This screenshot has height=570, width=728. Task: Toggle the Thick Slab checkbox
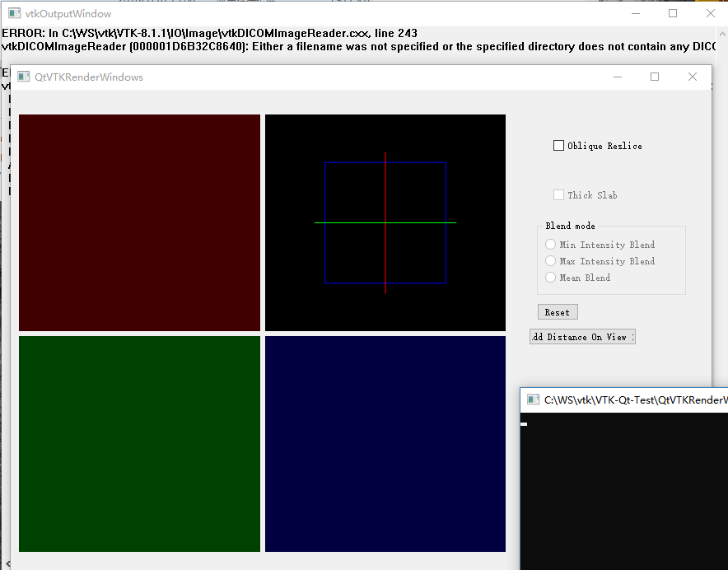coord(559,195)
